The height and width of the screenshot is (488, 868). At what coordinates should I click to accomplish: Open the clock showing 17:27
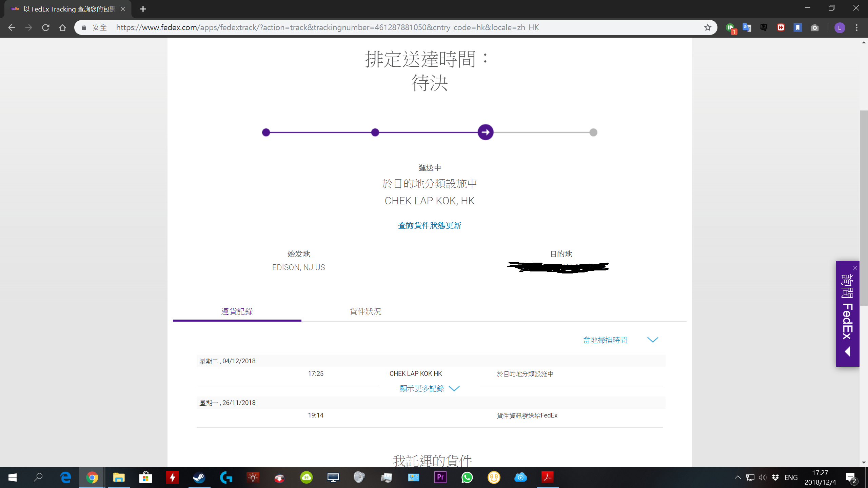[x=820, y=477]
